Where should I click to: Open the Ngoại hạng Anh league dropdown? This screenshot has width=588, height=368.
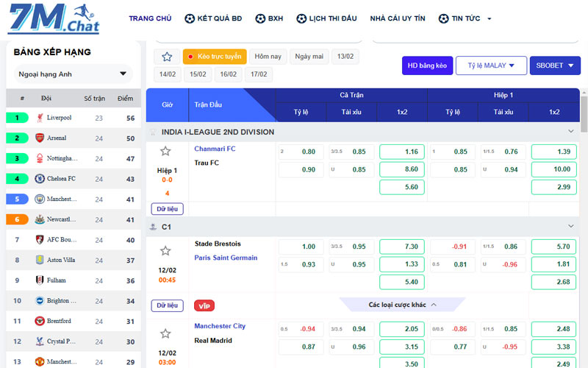(x=73, y=74)
